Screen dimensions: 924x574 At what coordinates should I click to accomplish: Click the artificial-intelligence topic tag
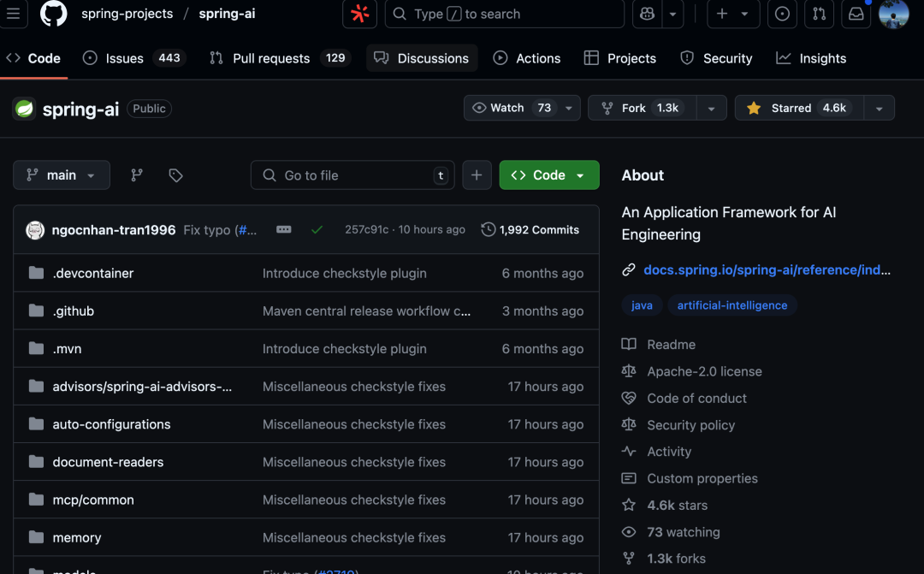[x=731, y=305]
